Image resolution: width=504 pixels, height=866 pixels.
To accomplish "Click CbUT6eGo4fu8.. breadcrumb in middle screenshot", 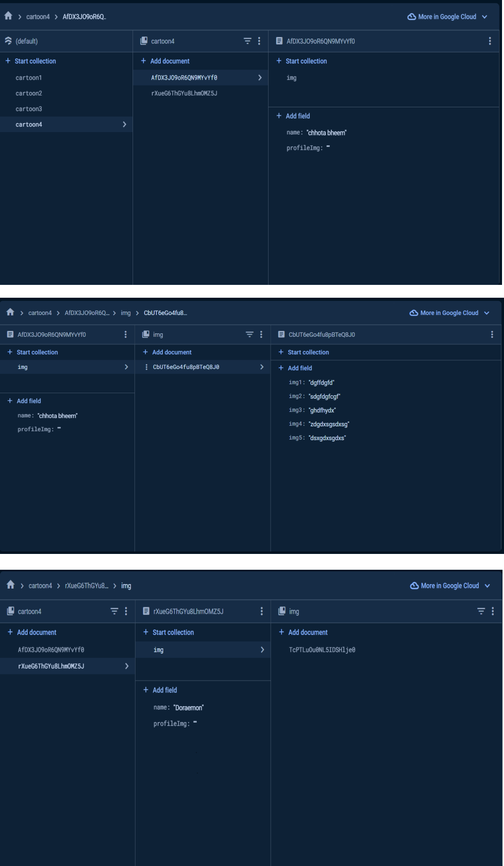I will coord(166,313).
